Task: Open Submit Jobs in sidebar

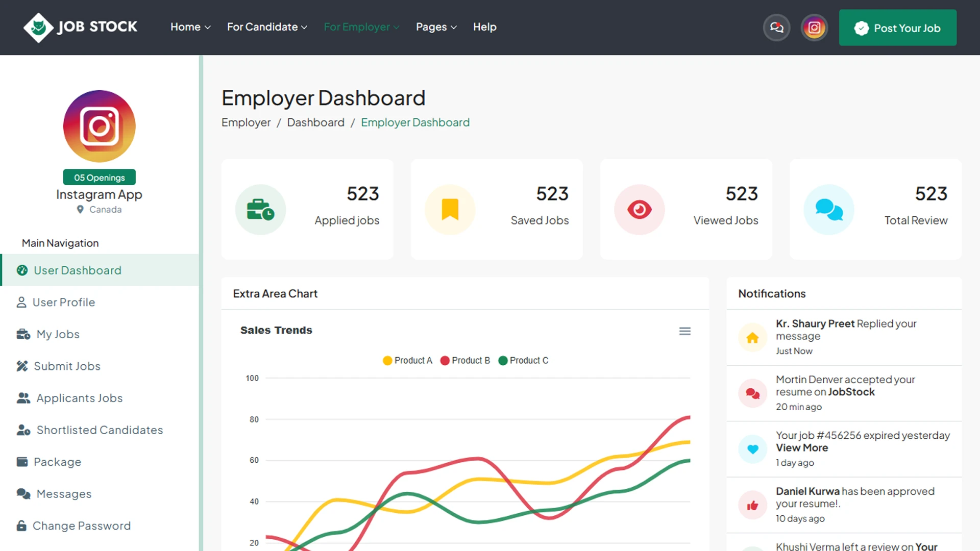Action: click(x=100, y=366)
